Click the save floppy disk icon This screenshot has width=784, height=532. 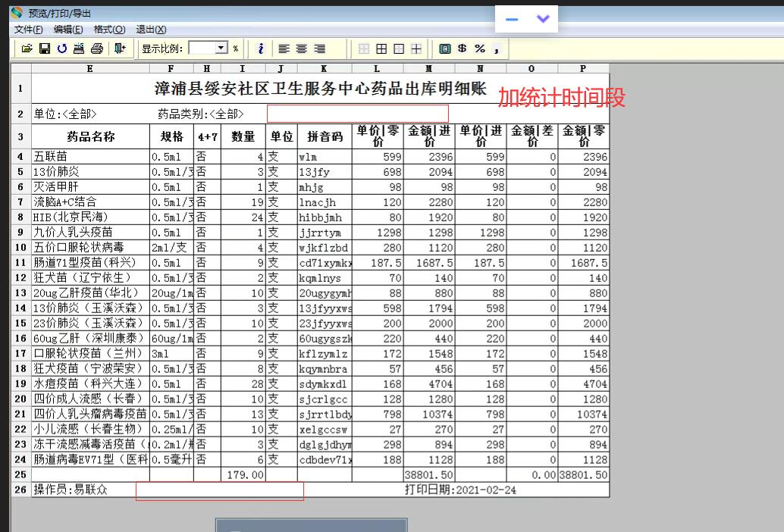(45, 49)
